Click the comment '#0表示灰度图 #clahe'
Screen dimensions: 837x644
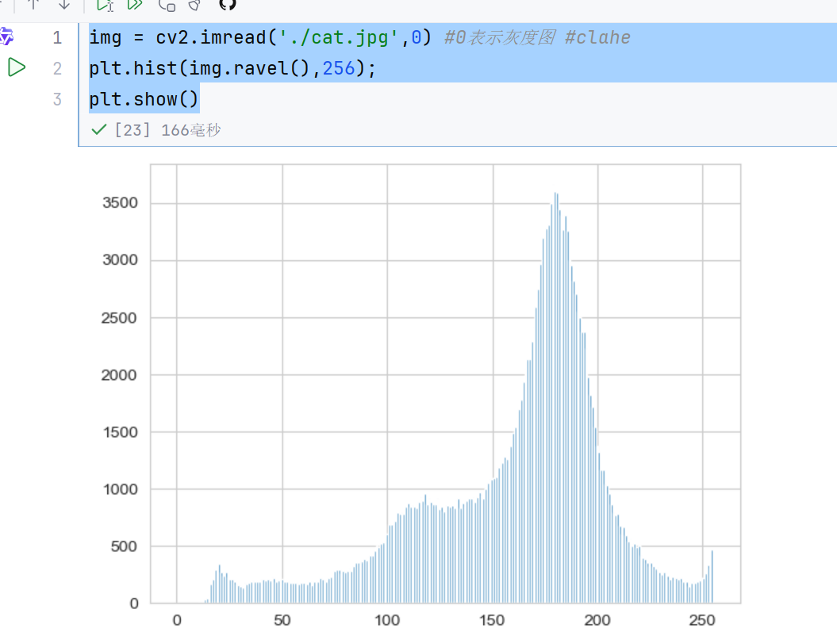[537, 37]
